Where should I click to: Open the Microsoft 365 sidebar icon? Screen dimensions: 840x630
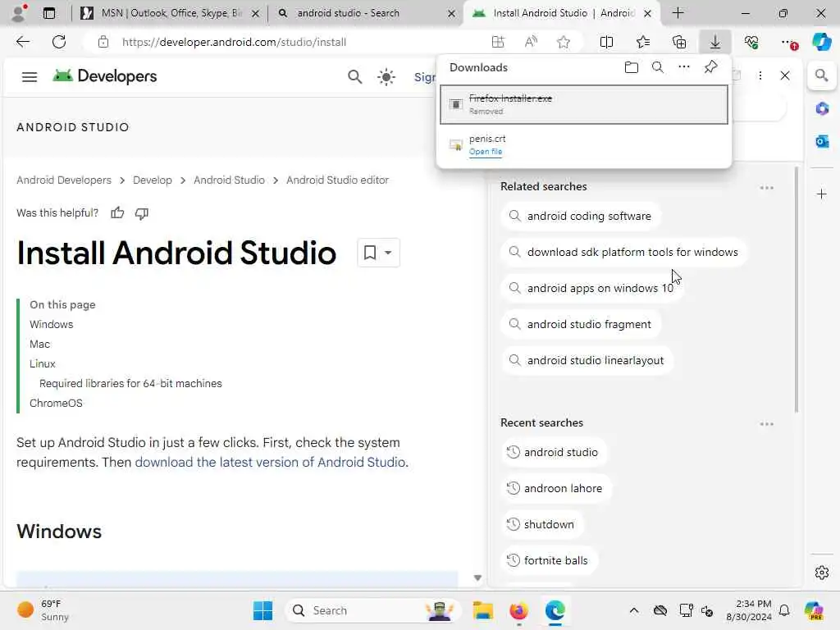[822, 109]
